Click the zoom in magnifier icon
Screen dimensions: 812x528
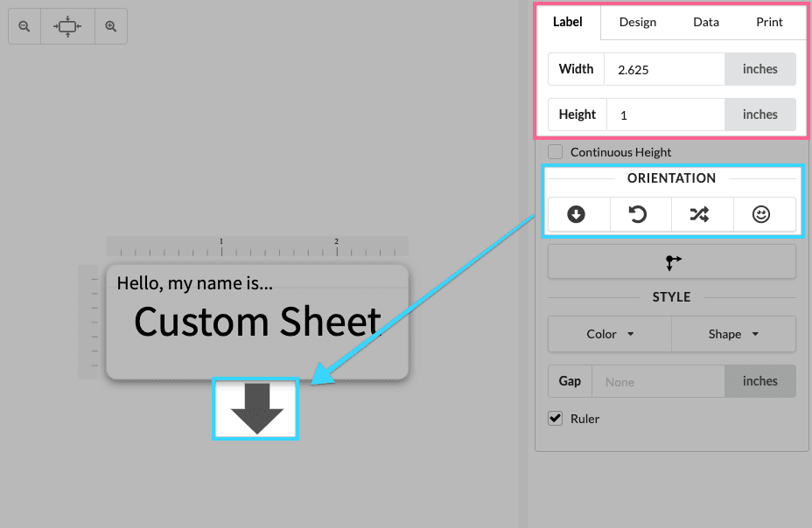coord(109,26)
